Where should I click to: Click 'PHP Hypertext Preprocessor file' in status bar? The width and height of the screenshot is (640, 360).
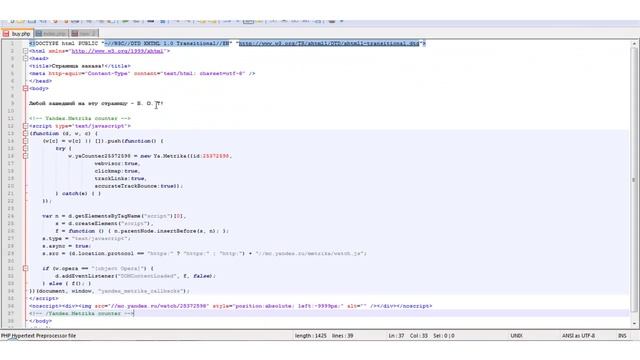[38, 336]
